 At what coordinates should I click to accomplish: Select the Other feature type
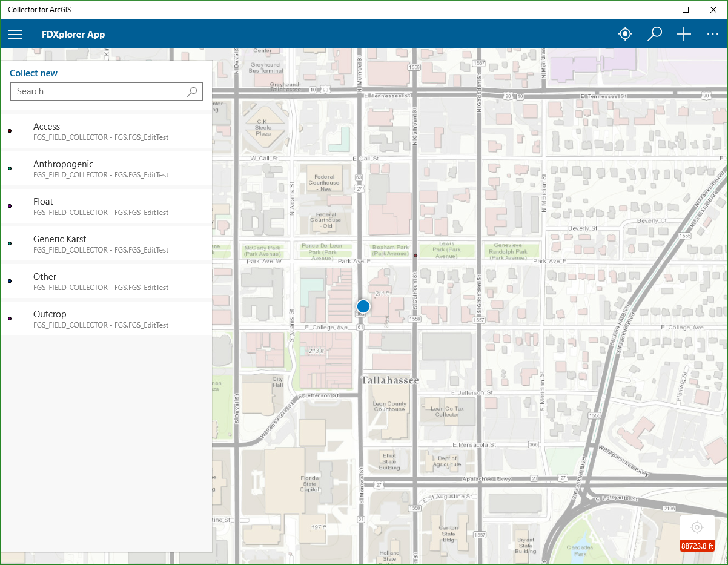[106, 281]
